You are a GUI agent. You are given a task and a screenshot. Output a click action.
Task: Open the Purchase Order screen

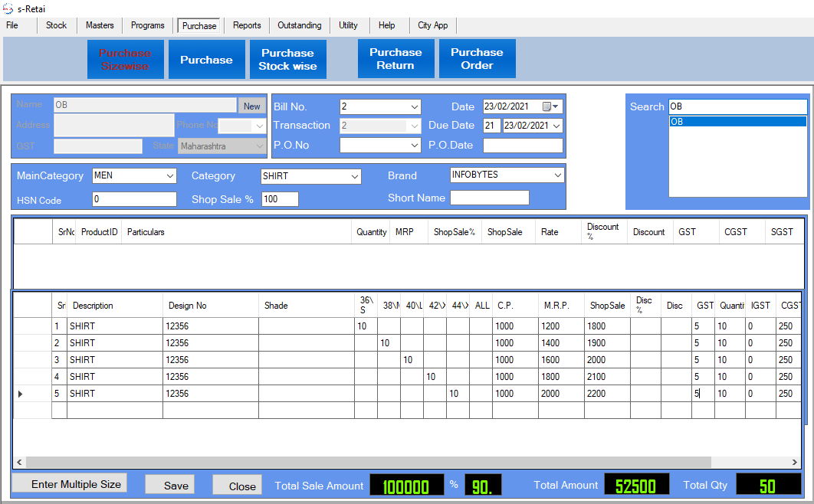point(477,59)
